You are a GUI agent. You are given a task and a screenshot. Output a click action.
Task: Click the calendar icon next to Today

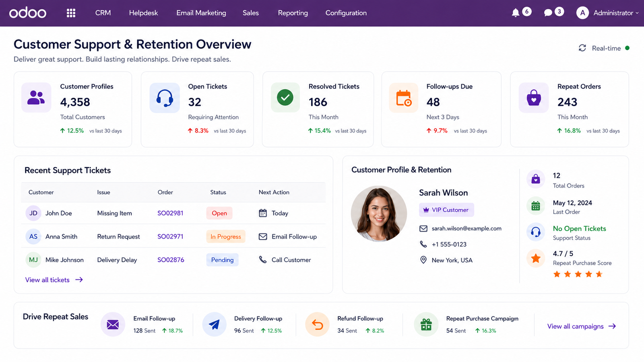coord(263,213)
